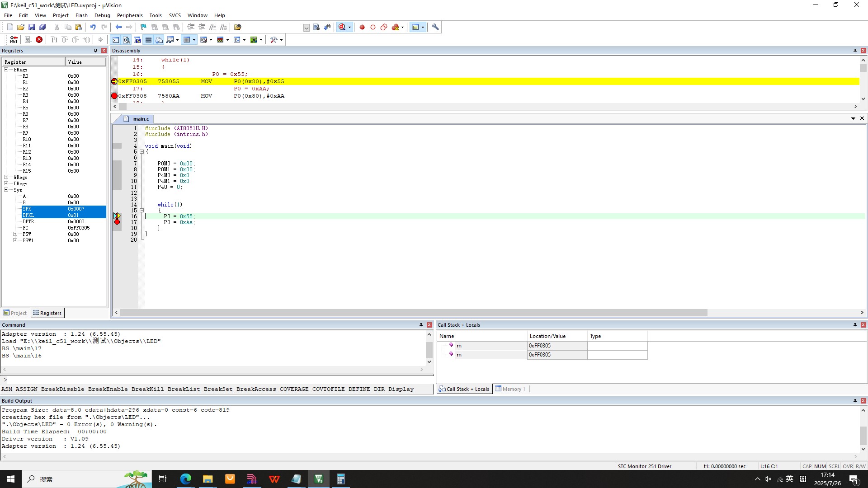Collapse the BRegs register group

(x=6, y=70)
